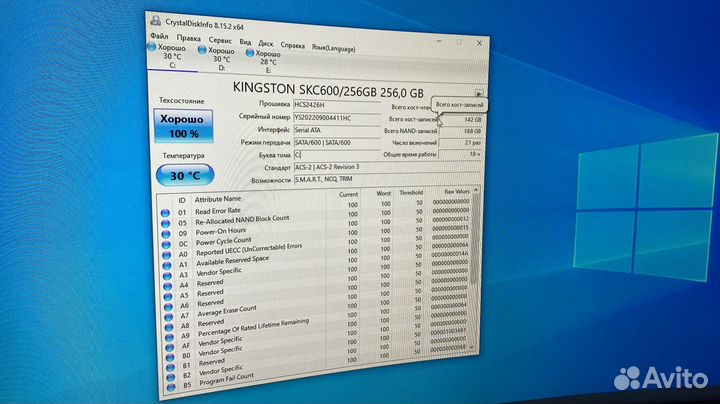Select the Average Erase Count row text
This screenshot has height=404, width=720.
227,311
